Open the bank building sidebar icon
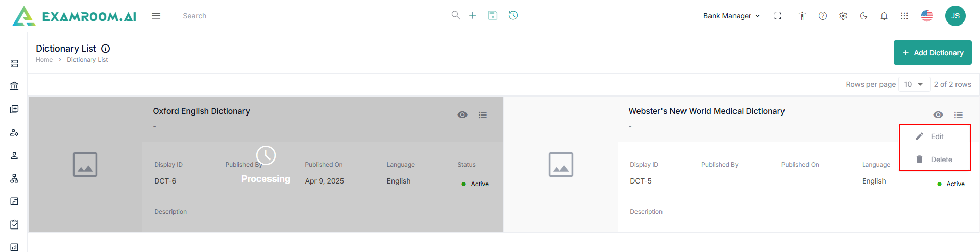The width and height of the screenshot is (980, 252). [x=14, y=86]
